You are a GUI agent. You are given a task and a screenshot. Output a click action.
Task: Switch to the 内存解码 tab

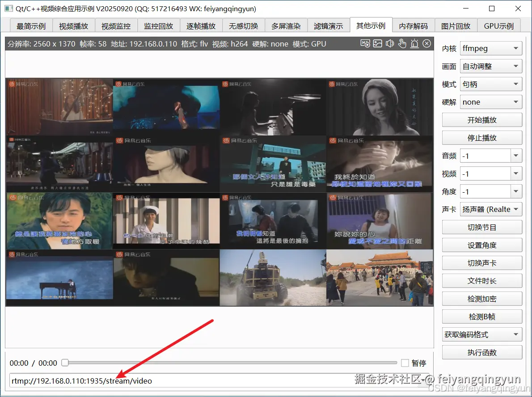[413, 26]
